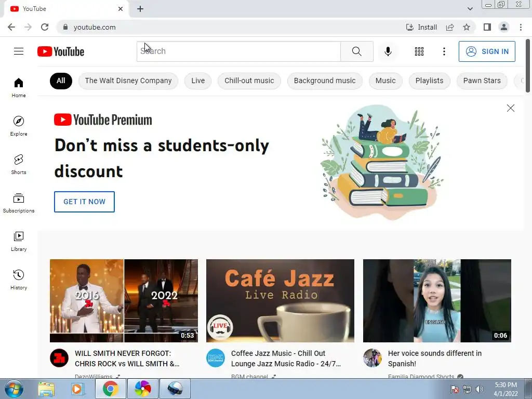This screenshot has width=532, height=399.
Task: Open Library in the sidebar
Action: (x=19, y=241)
